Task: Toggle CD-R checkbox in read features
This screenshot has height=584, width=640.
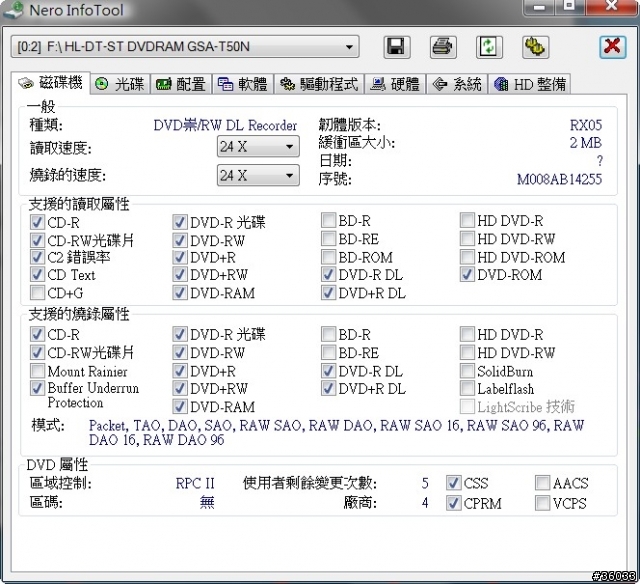Action: 37,222
